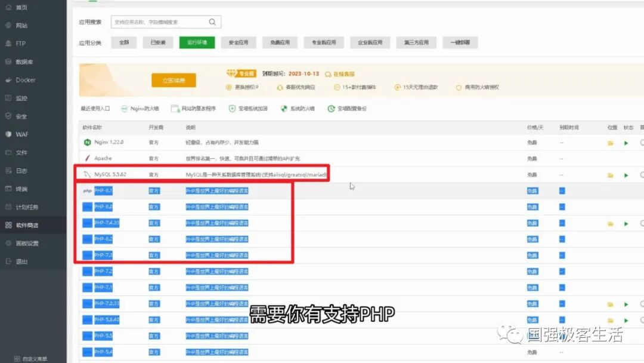
Task: Open the MySQL 5.5.62 row folder icon
Action: tap(611, 175)
